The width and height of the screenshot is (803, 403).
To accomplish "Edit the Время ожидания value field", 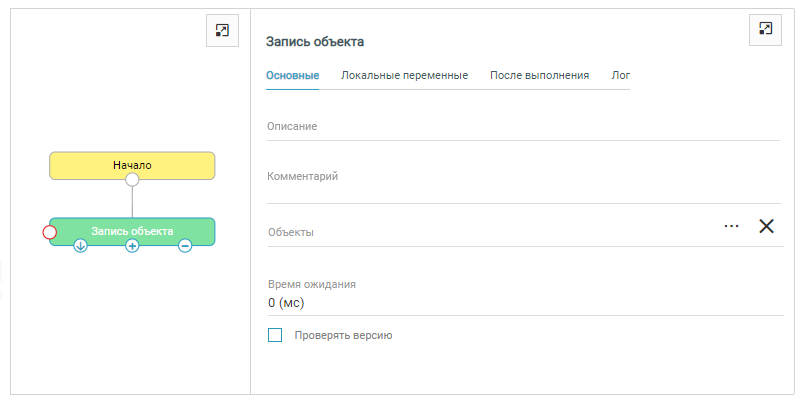I will (x=522, y=303).
